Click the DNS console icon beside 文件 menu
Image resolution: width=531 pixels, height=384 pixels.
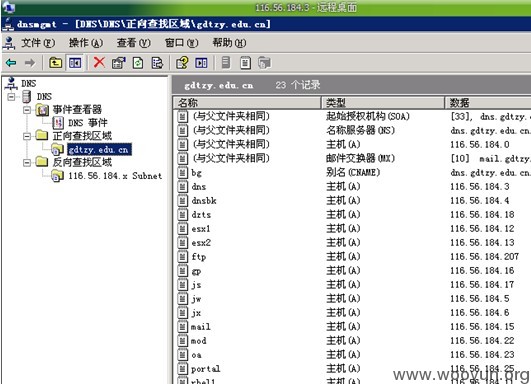pyautogui.click(x=9, y=43)
